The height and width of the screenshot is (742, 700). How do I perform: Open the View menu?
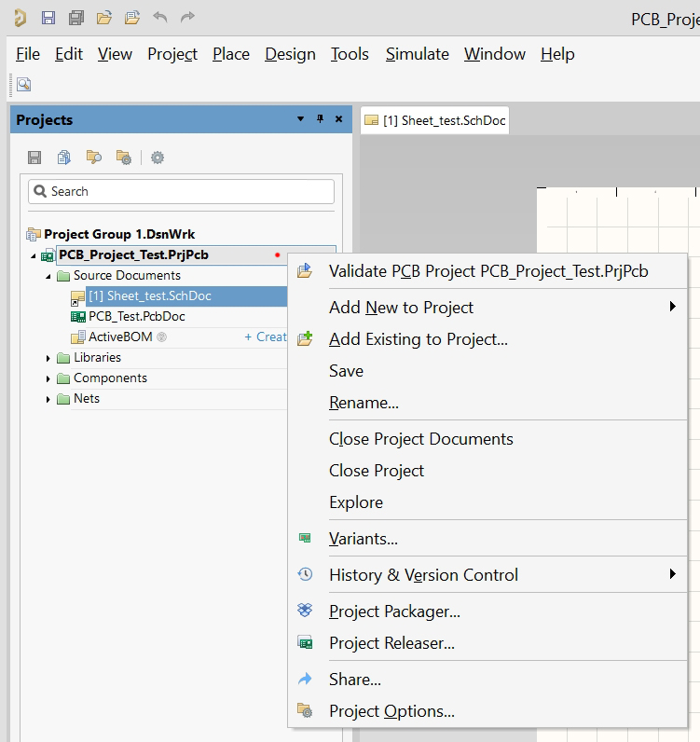tap(115, 54)
